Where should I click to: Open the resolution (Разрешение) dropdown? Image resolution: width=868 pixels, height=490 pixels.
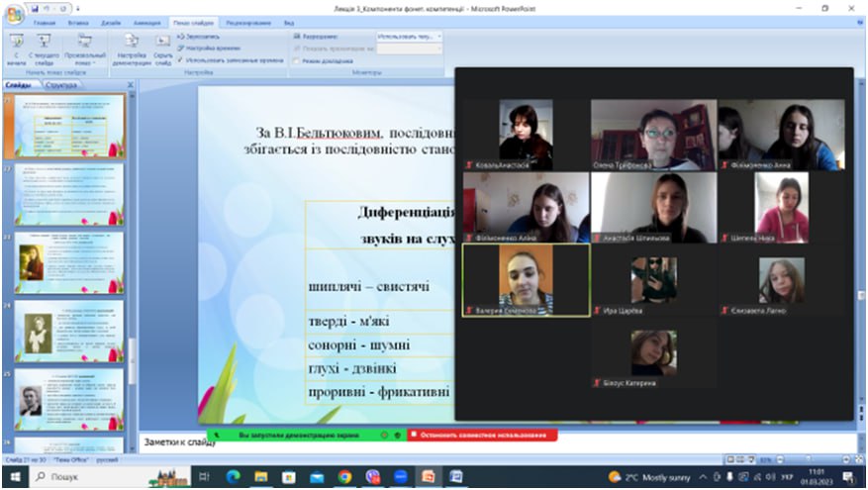tap(409, 36)
